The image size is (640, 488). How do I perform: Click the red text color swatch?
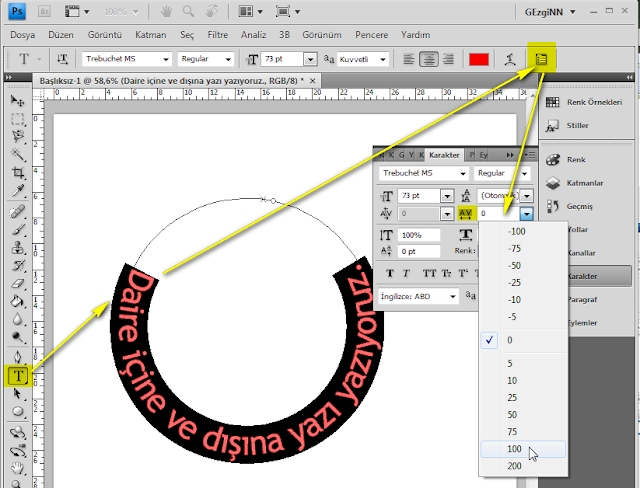pyautogui.click(x=479, y=59)
